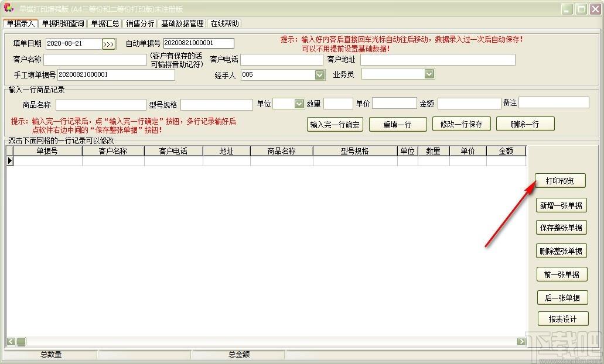604x364 pixels.
Task: Click the grid scroll right arrow
Action: 521,341
